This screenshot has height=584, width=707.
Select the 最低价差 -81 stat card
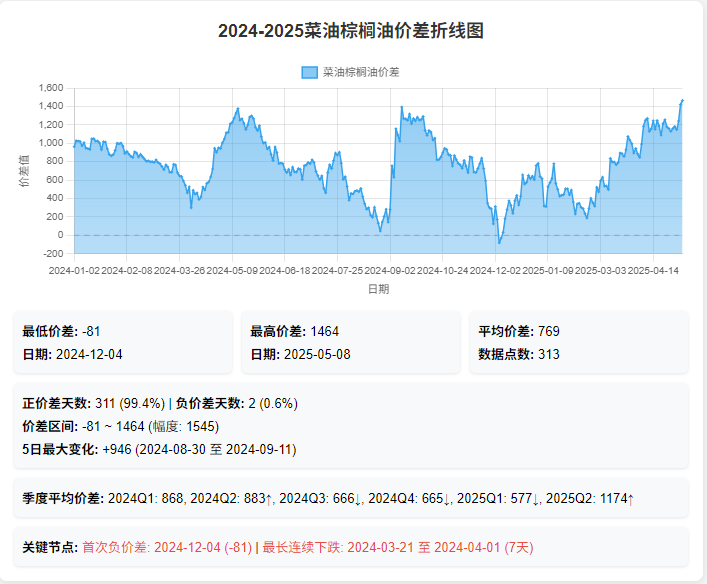click(x=124, y=342)
